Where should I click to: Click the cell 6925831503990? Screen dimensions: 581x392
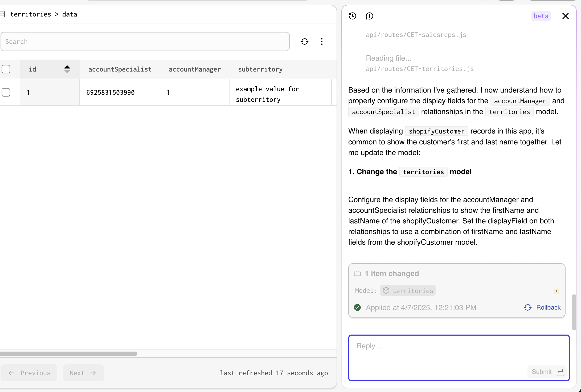click(x=120, y=92)
